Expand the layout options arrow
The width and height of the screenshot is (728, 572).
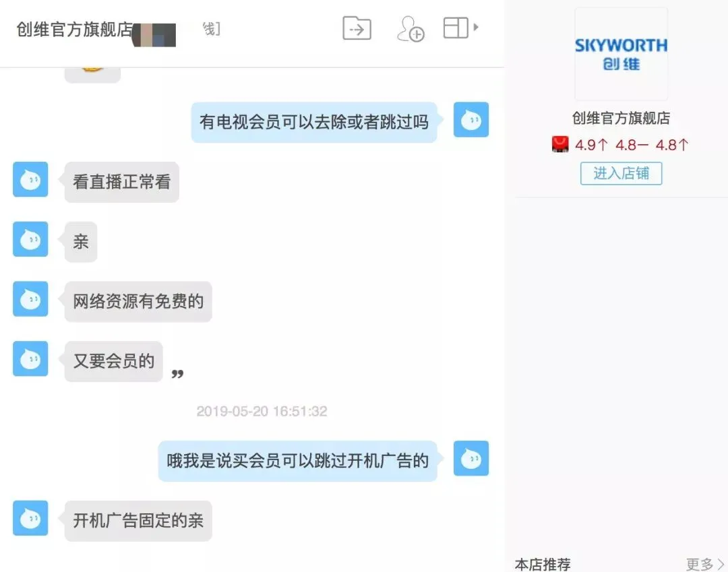pos(475,28)
